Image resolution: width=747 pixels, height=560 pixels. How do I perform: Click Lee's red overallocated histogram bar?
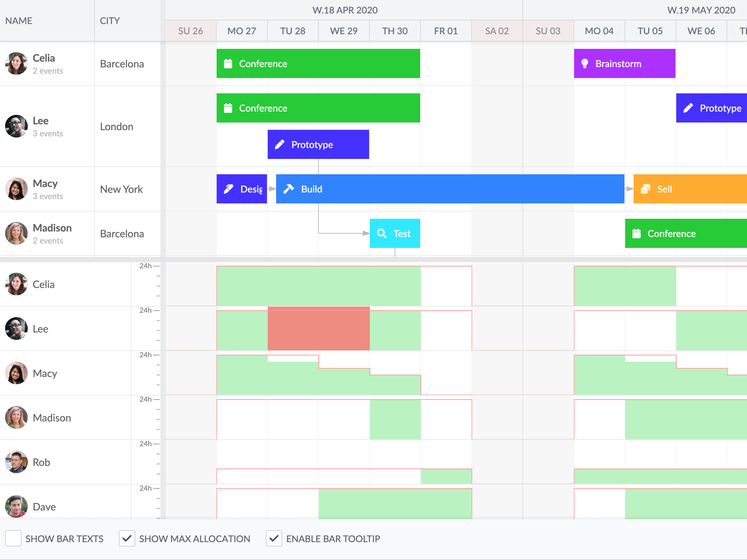click(x=318, y=328)
